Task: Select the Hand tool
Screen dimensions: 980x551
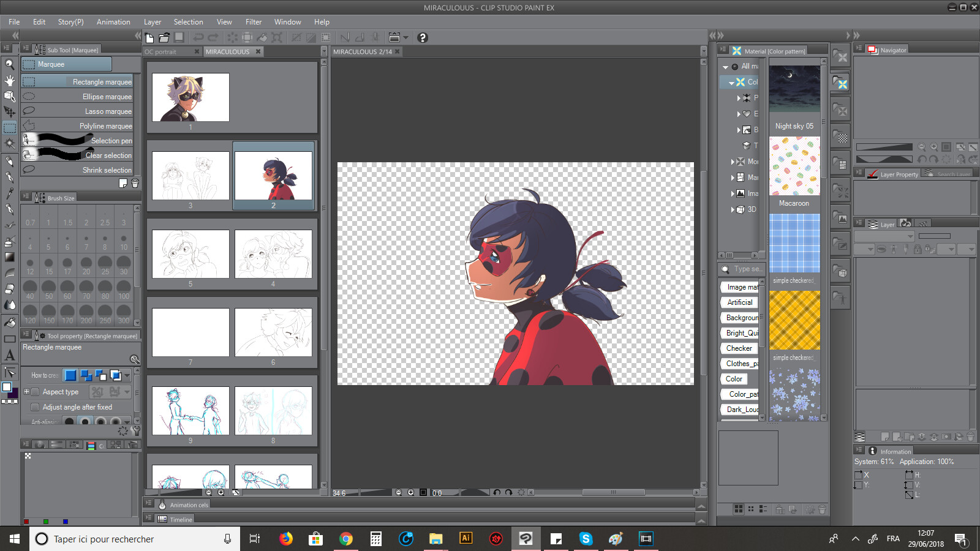Action: pos(9,80)
